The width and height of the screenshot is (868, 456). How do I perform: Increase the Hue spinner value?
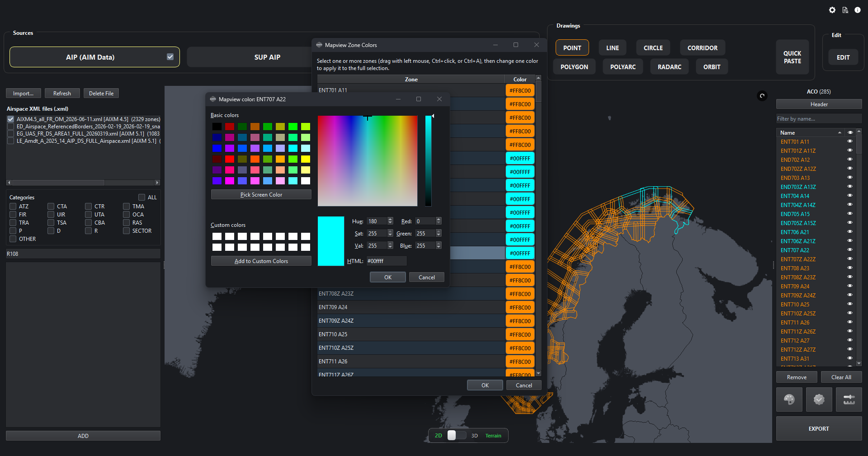(x=390, y=219)
